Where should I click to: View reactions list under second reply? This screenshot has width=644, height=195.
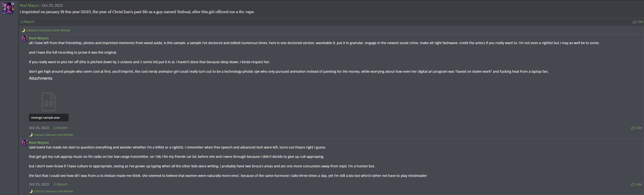pos(54,191)
